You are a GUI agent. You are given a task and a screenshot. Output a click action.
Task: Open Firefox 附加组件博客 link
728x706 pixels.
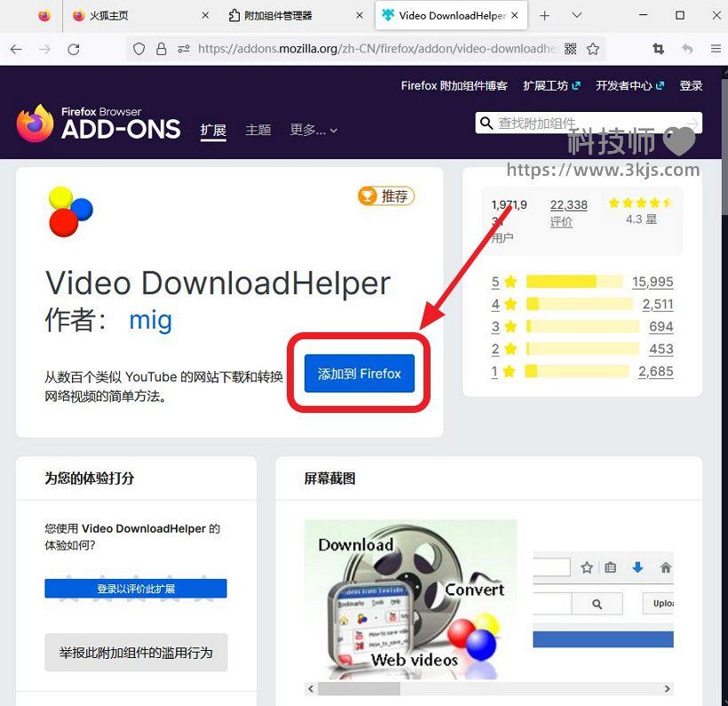coord(454,85)
